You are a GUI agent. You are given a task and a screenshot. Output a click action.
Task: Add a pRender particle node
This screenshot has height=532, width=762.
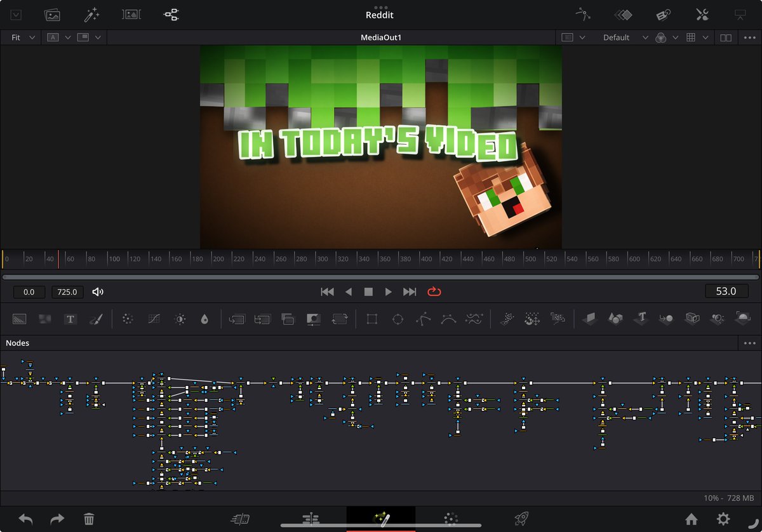pyautogui.click(x=558, y=319)
